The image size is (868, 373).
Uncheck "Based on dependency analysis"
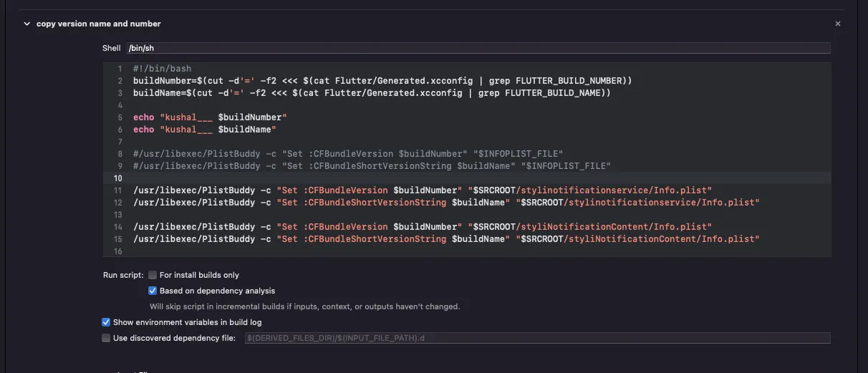tap(153, 291)
